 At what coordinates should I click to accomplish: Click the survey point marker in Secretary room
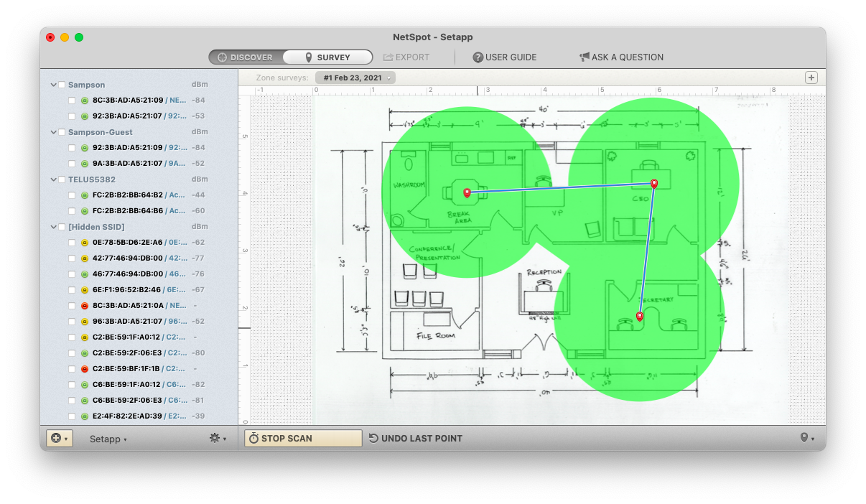pos(640,316)
